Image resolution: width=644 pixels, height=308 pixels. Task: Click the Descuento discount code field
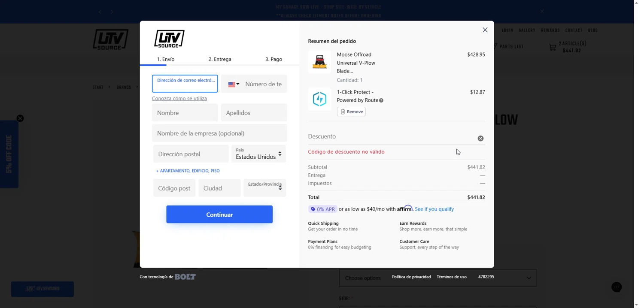[391, 136]
